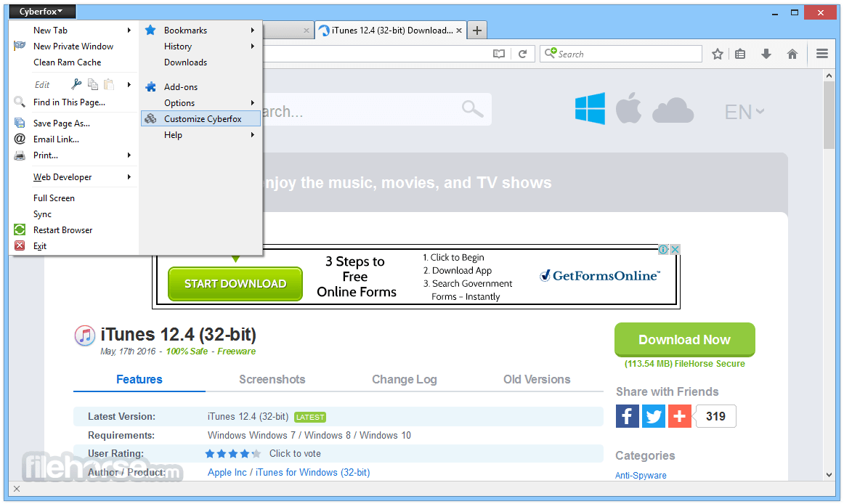
Task: Switch to Change Log tab
Action: (405, 379)
